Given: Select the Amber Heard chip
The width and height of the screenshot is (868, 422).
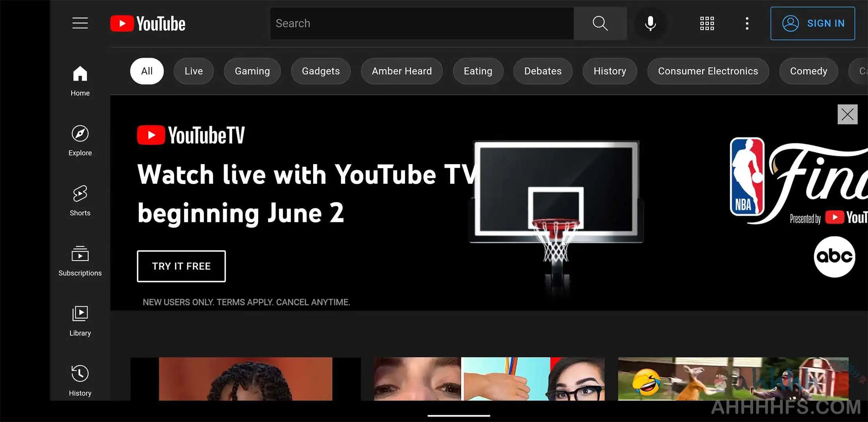Looking at the screenshot, I should coord(402,71).
